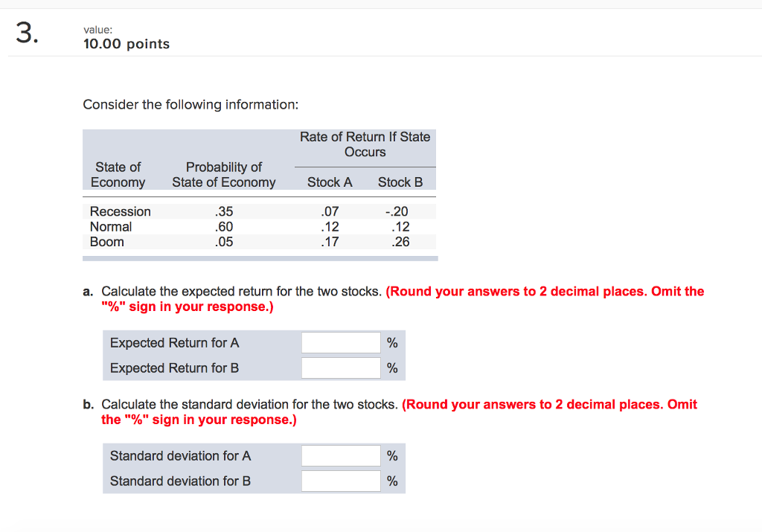Click the "Consider the following information:" text

click(x=190, y=105)
